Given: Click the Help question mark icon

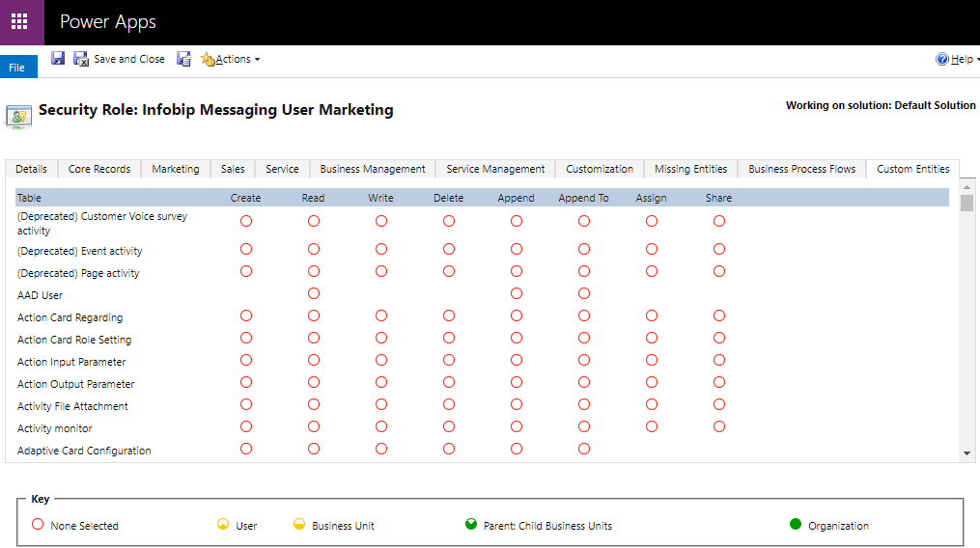Looking at the screenshot, I should click(x=941, y=60).
